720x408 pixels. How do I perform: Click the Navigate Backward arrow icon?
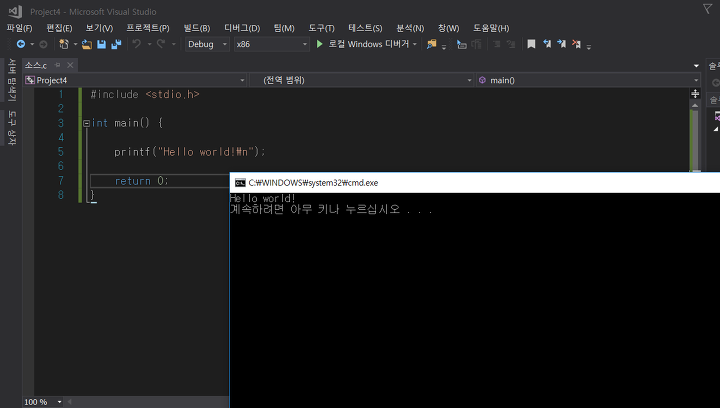[x=21, y=44]
